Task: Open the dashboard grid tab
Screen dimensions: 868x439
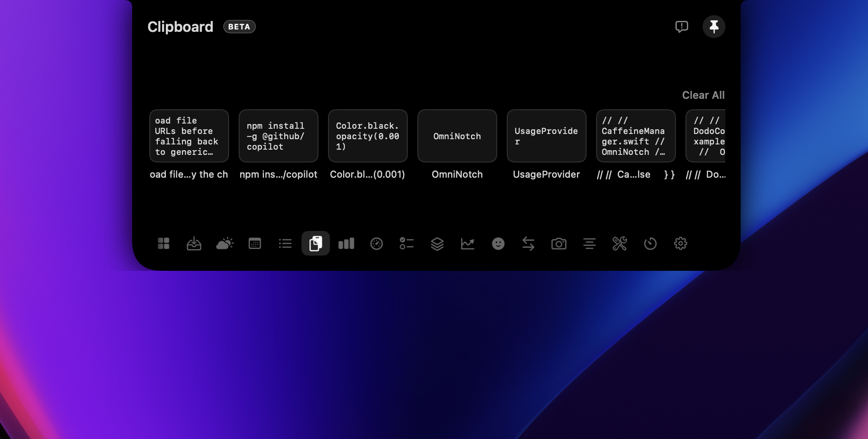Action: [164, 244]
